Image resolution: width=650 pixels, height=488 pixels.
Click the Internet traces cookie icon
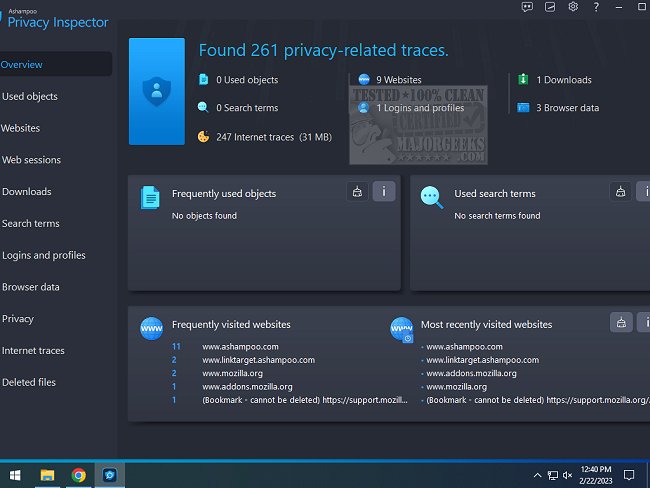[203, 136]
